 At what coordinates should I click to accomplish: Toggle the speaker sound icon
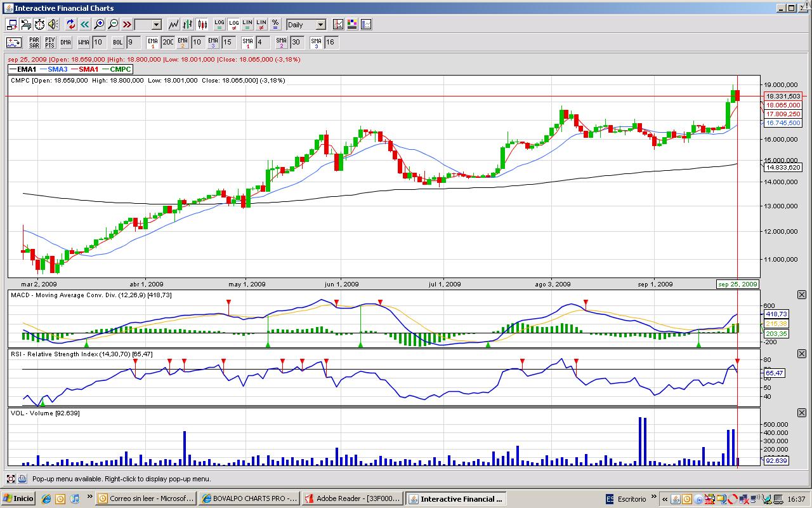coord(53,25)
